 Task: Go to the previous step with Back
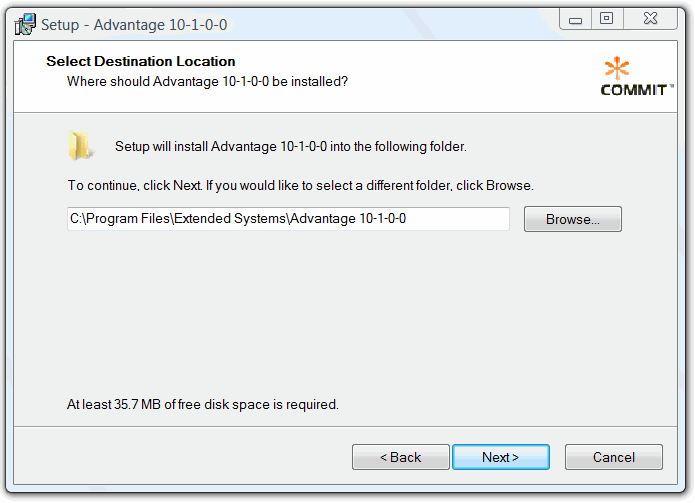[400, 457]
